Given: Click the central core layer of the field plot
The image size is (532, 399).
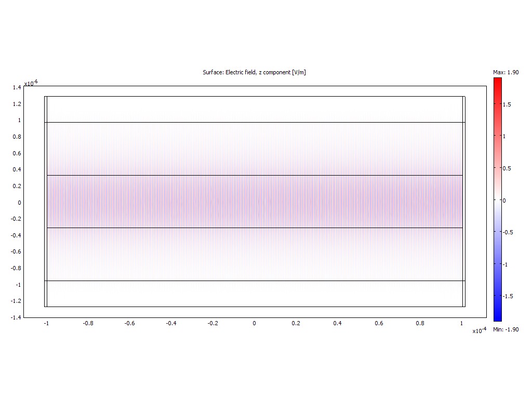Looking at the screenshot, I should click(x=254, y=202).
